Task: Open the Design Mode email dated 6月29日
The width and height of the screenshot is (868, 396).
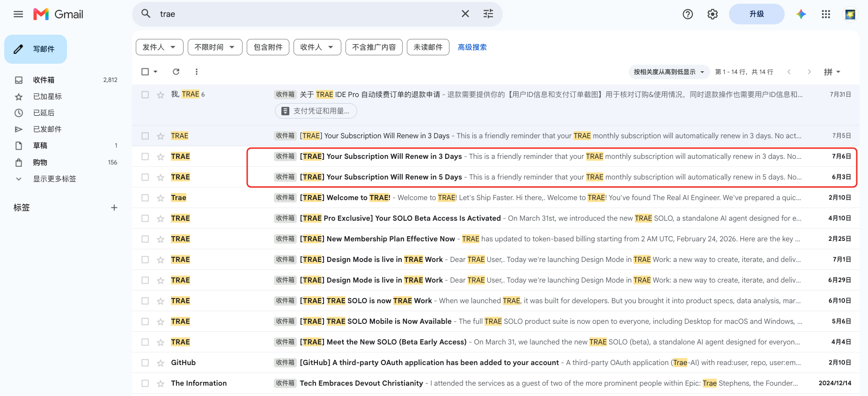Action: (x=495, y=280)
